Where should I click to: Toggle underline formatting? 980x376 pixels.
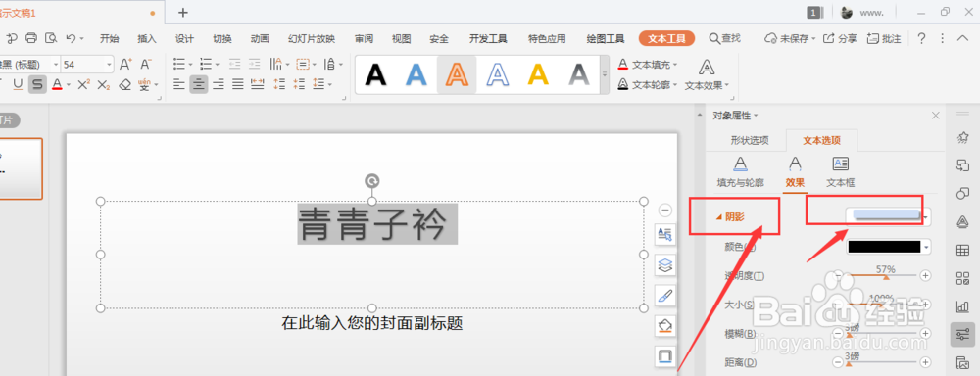click(x=18, y=84)
